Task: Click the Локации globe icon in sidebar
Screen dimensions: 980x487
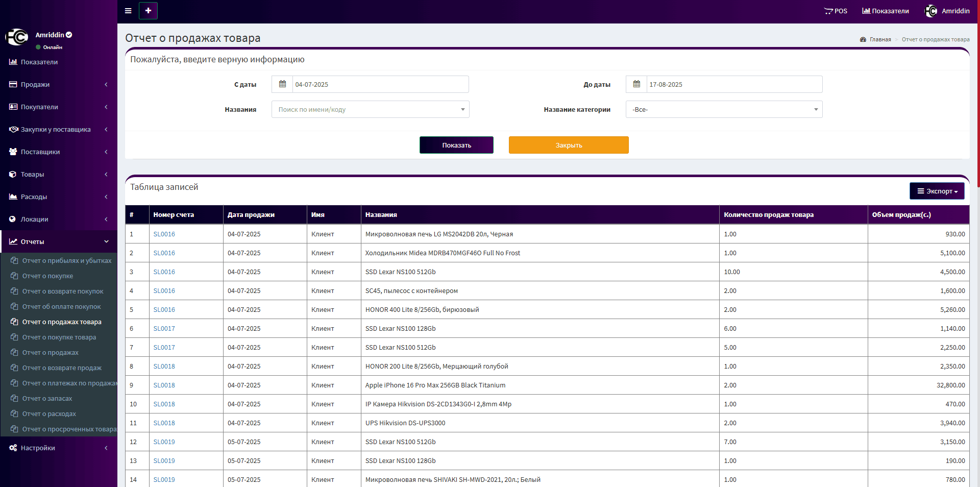Action: tap(13, 219)
